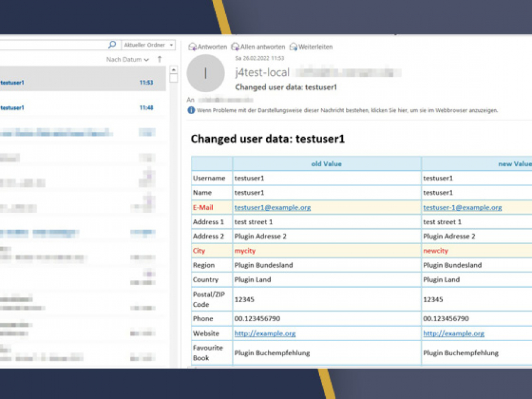Click the old value '00.123456790' phone cell
The height and width of the screenshot is (399, 532).
click(326, 319)
